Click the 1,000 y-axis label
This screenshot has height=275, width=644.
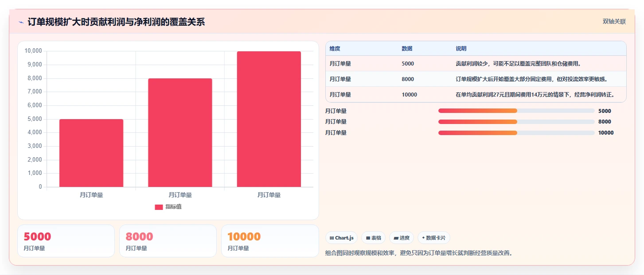click(35, 173)
